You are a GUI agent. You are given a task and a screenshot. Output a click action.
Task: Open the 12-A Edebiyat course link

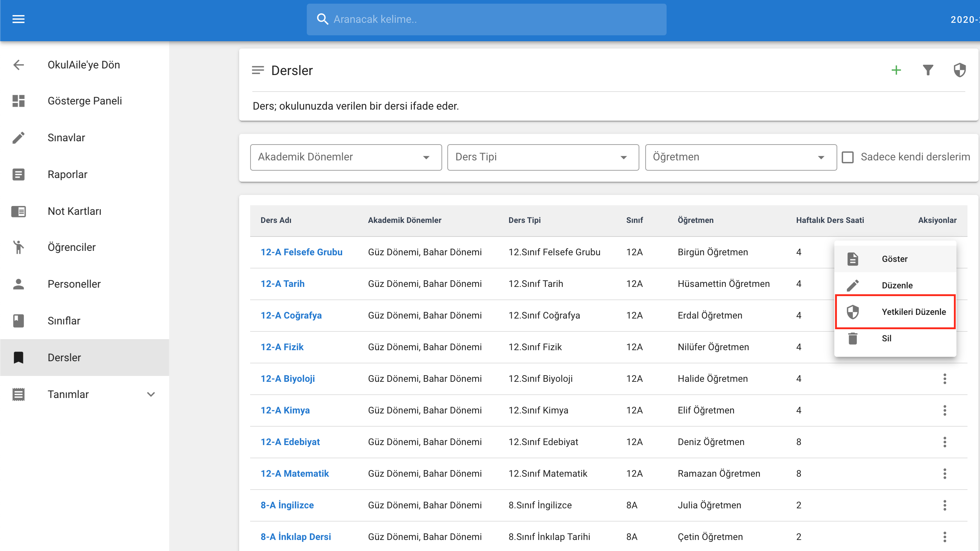[x=290, y=442]
